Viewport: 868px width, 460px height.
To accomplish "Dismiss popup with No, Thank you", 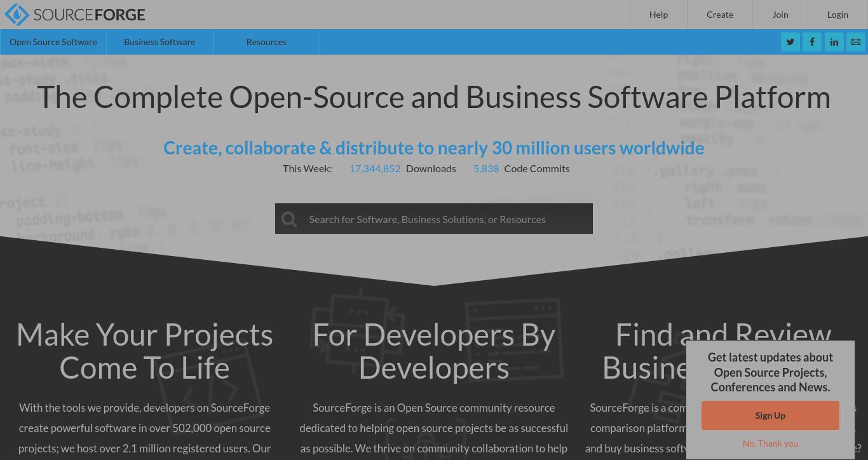I will pos(770,443).
